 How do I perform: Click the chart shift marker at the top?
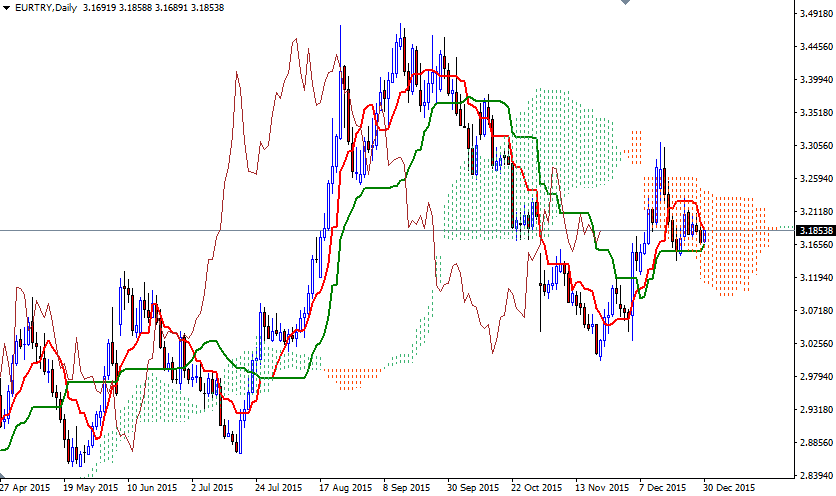625,2
